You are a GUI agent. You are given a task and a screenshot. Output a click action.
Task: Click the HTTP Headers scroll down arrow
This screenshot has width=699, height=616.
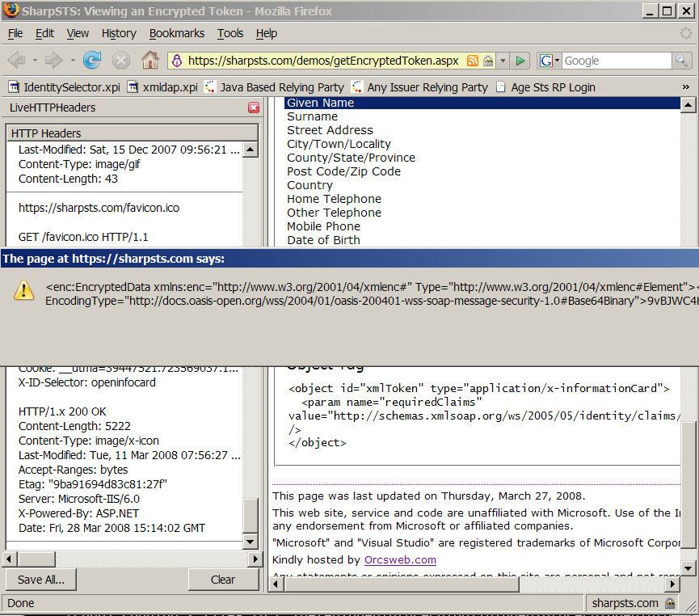pyautogui.click(x=250, y=542)
